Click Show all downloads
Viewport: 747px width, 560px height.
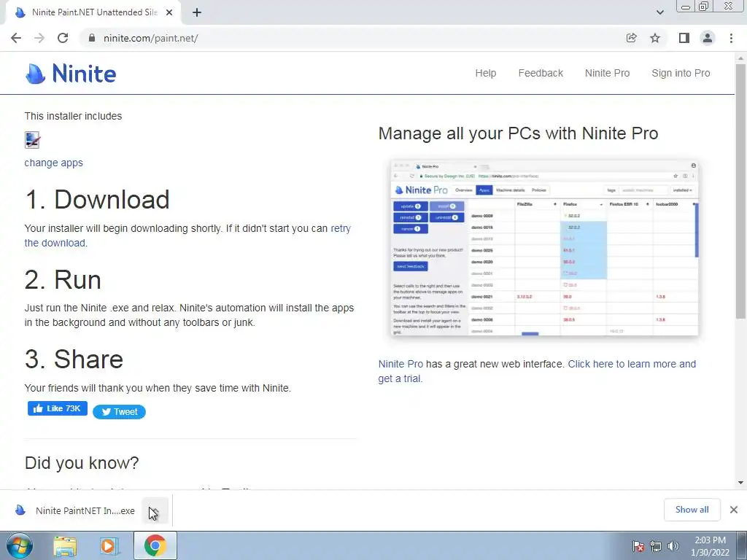[692, 510]
